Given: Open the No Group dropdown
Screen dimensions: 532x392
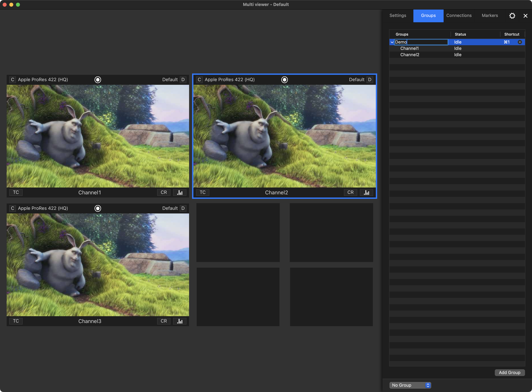Looking at the screenshot, I should (410, 385).
